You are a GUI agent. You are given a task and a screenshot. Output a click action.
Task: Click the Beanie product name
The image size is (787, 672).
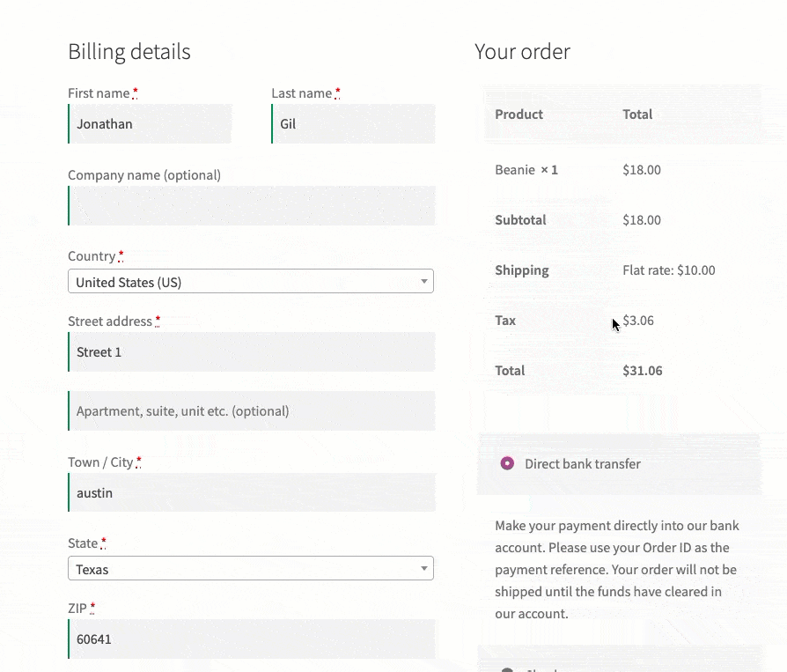coord(513,169)
